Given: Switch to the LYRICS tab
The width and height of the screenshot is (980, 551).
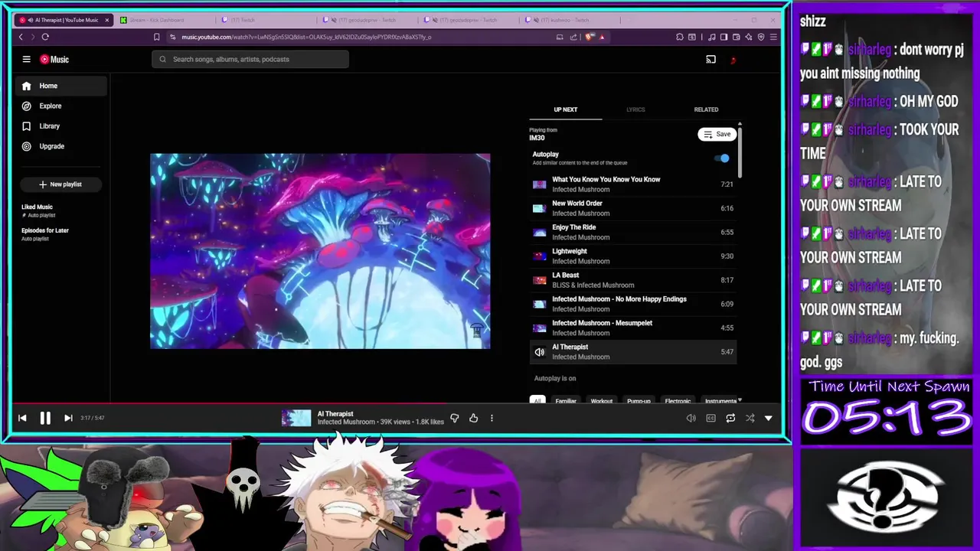Looking at the screenshot, I should point(635,109).
